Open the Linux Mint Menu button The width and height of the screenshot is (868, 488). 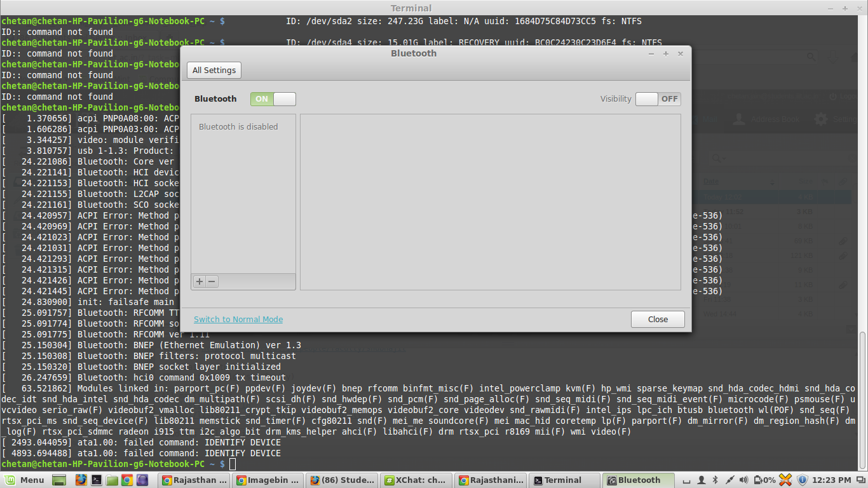[24, 480]
